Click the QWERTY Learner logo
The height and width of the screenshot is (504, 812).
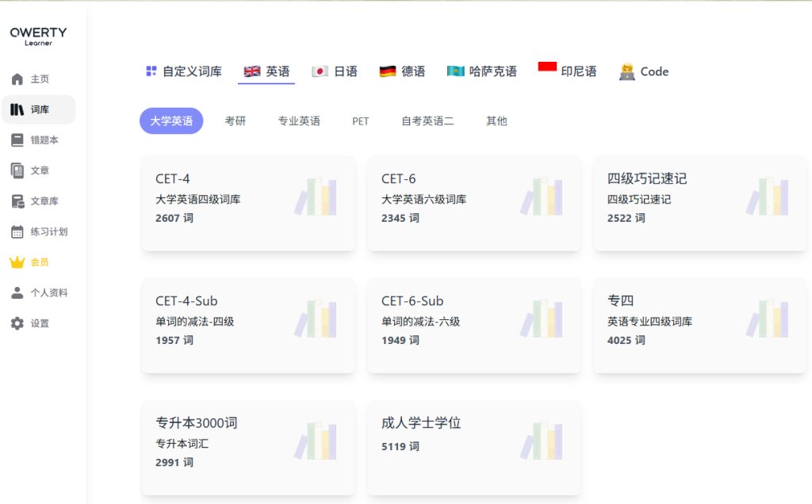pos(38,36)
